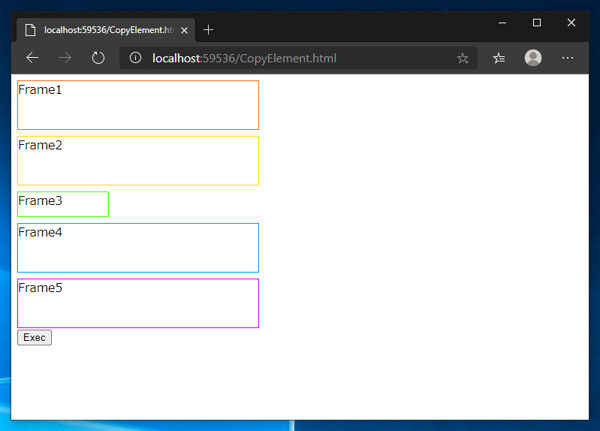Screen dimensions: 600x431
Task: Select the localhost:59536/CopyElement.html tab
Action: [106, 30]
